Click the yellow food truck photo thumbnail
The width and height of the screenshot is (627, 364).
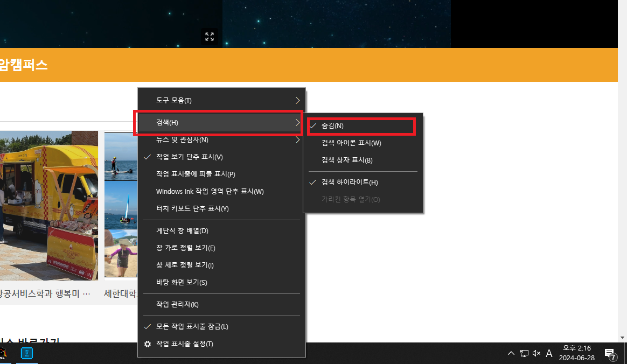click(x=48, y=205)
